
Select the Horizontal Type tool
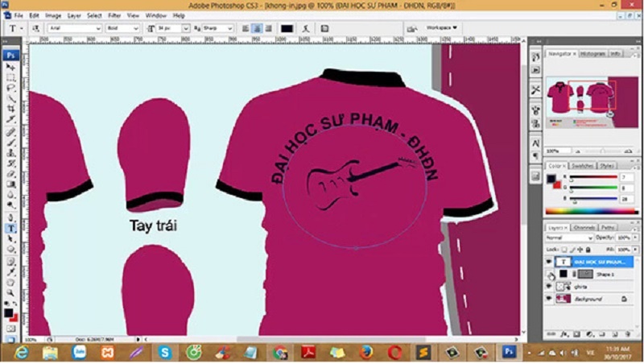10,229
